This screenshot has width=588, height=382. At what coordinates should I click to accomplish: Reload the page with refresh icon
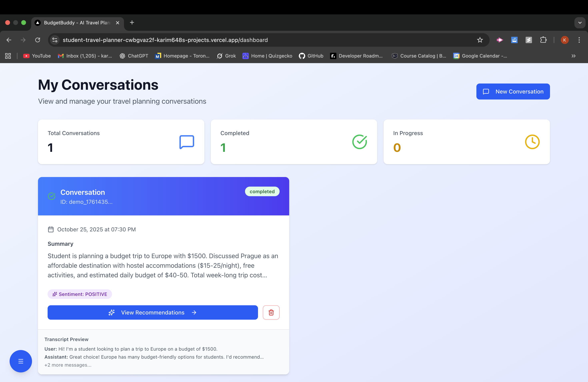[x=38, y=40]
